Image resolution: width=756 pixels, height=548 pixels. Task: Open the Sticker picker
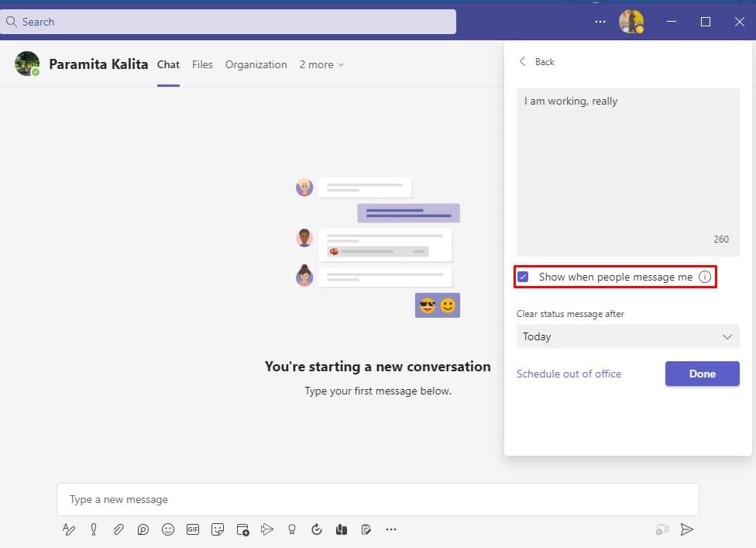point(218,529)
